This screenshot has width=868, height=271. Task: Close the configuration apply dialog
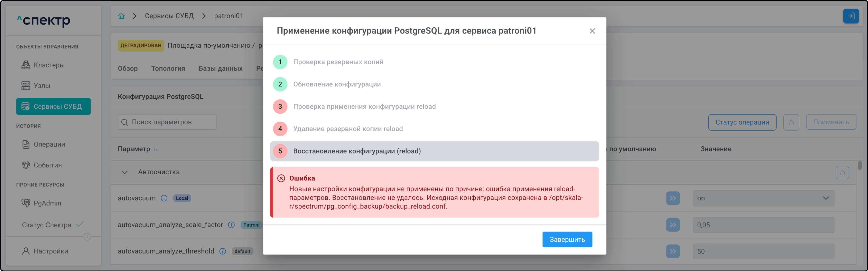pos(592,31)
